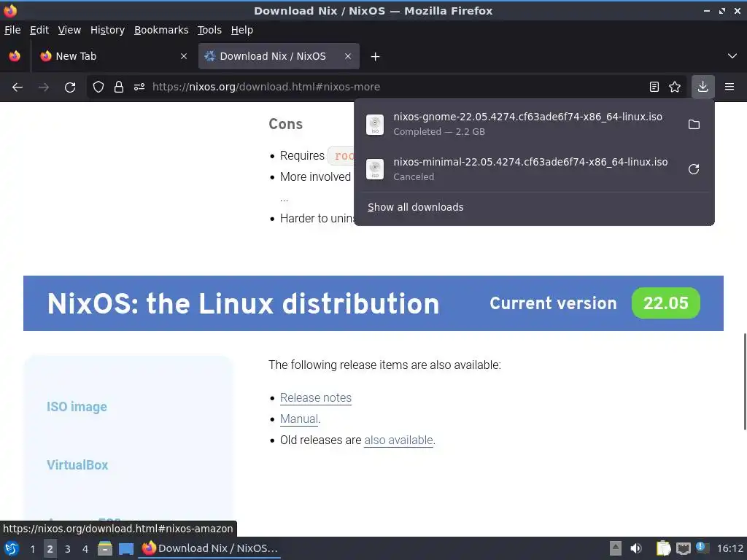This screenshot has height=560, width=747.
Task: Open Firefox application hamburger menu
Action: click(729, 87)
